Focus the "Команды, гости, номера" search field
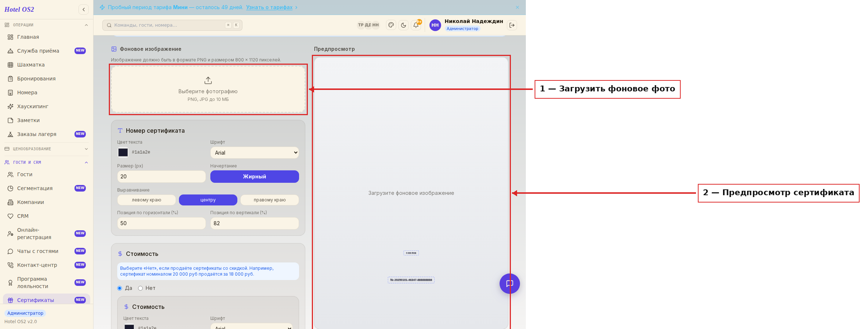 (x=172, y=25)
